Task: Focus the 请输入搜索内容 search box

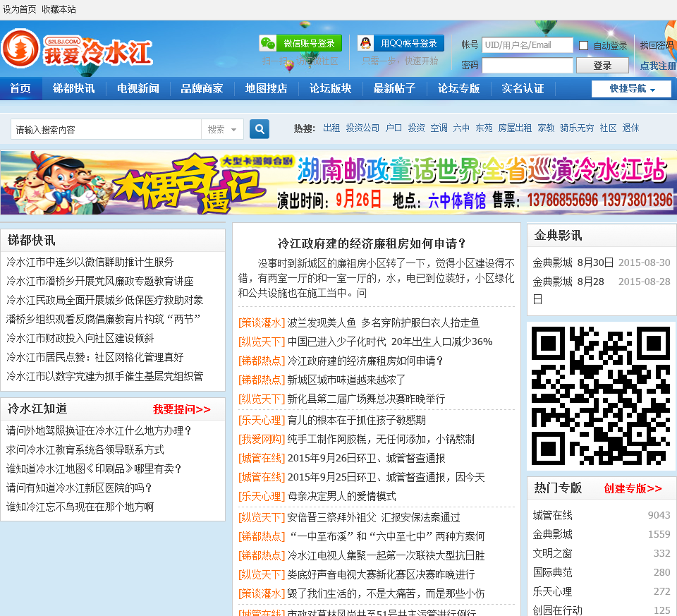Action: click(106, 129)
